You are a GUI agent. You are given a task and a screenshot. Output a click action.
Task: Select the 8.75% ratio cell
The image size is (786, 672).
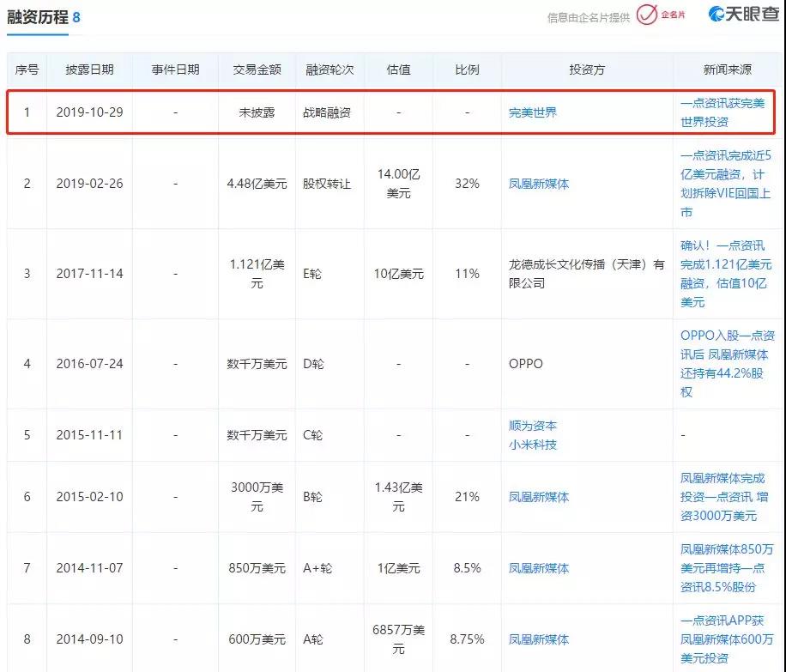(467, 639)
